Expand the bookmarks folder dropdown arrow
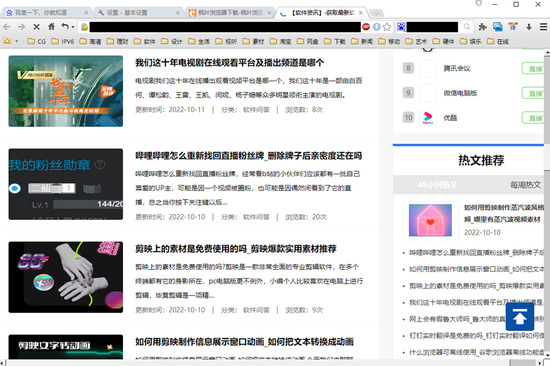Screen dimensions: 550x366 16,41
